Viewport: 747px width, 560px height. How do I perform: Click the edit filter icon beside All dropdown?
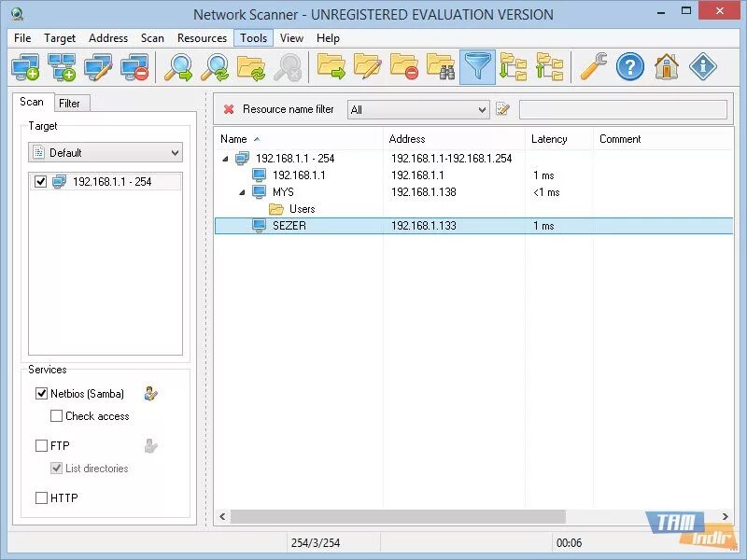pos(502,109)
